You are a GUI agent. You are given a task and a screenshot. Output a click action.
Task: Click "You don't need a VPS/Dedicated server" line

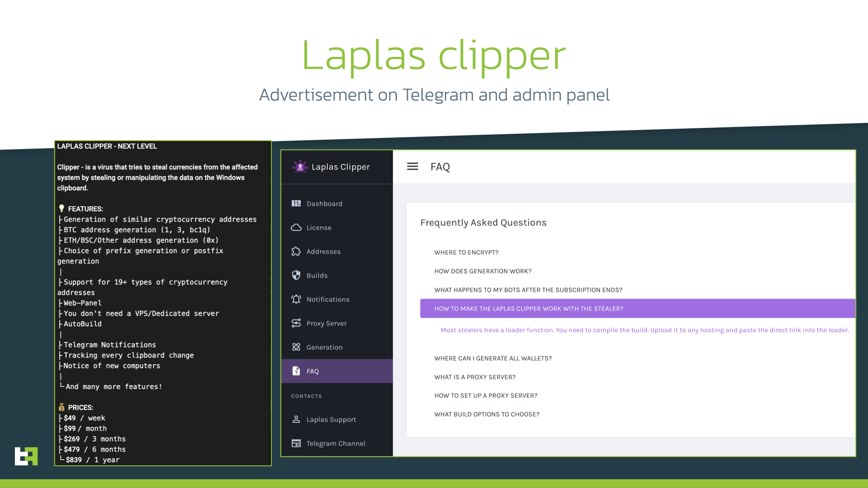[x=138, y=313]
